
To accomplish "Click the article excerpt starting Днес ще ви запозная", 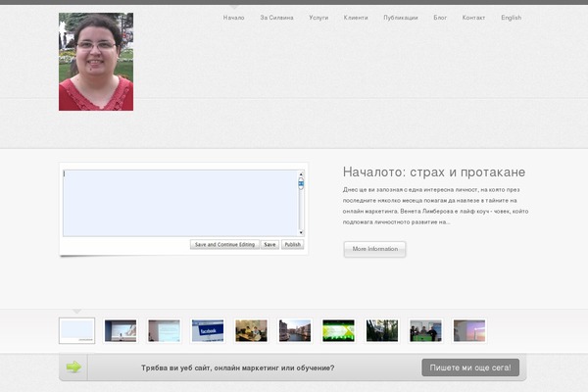I will pyautogui.click(x=435, y=206).
